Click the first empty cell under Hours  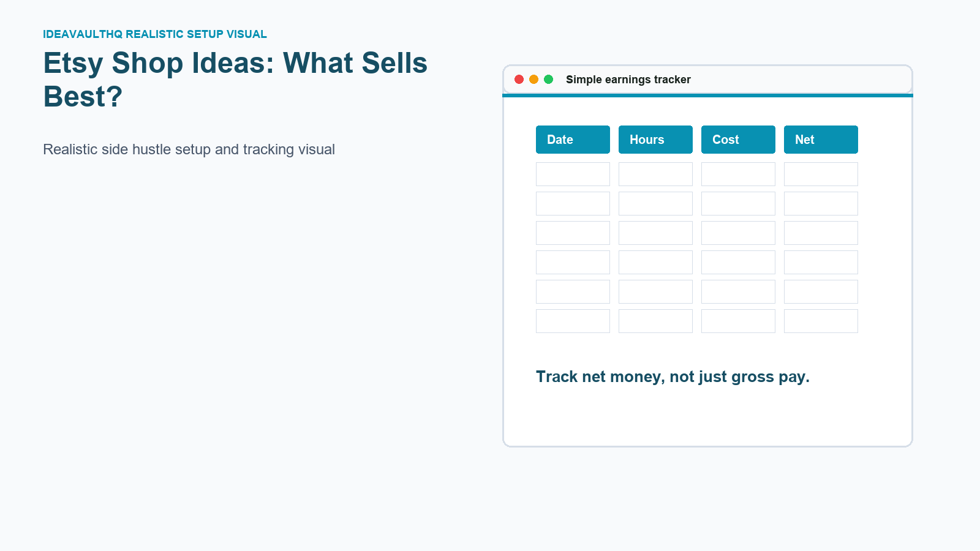(x=655, y=174)
